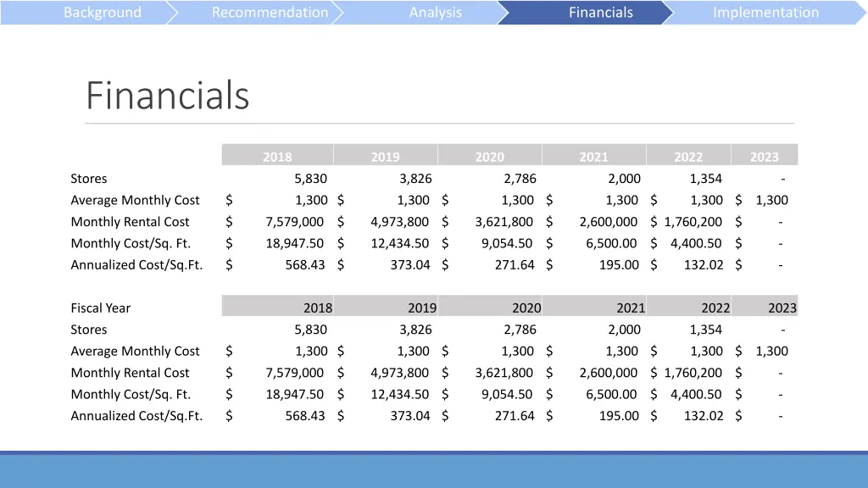The image size is (868, 488).
Task: Select 1,354 stores value in first table
Action: tap(705, 179)
